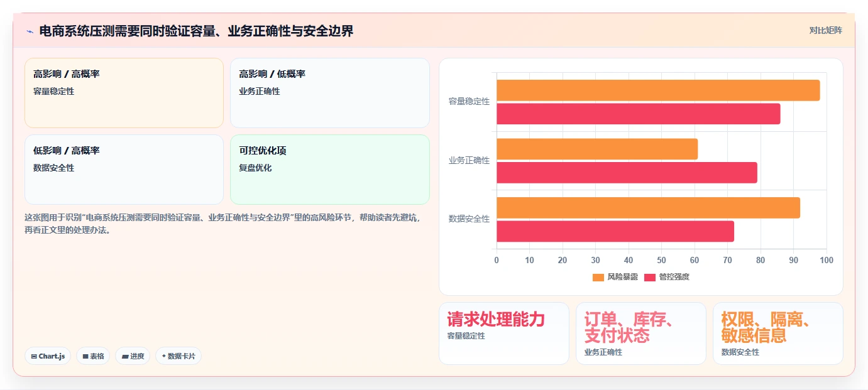The width and height of the screenshot is (868, 390).
Task: Click the 业务正确性 y-axis label
Action: click(469, 160)
